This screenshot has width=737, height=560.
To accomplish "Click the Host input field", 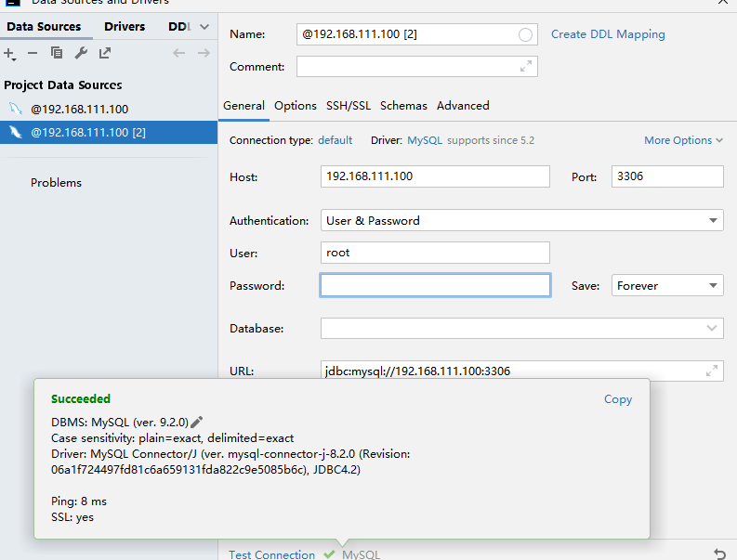I will pos(435,176).
